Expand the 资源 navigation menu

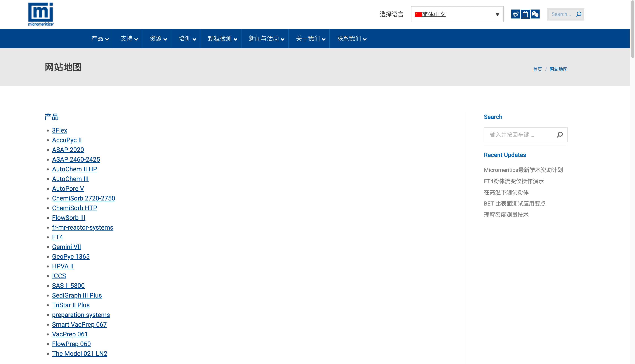(158, 38)
